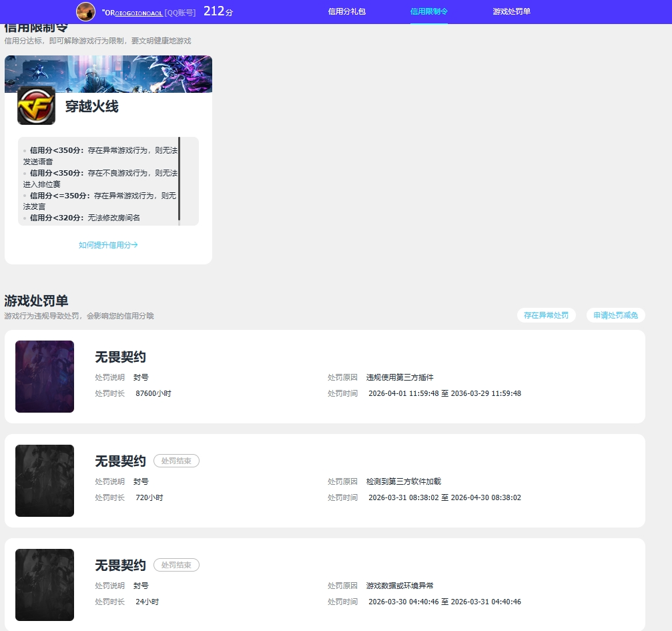
Task: Click the 无法进入排位赛 restriction rule
Action: (x=100, y=178)
